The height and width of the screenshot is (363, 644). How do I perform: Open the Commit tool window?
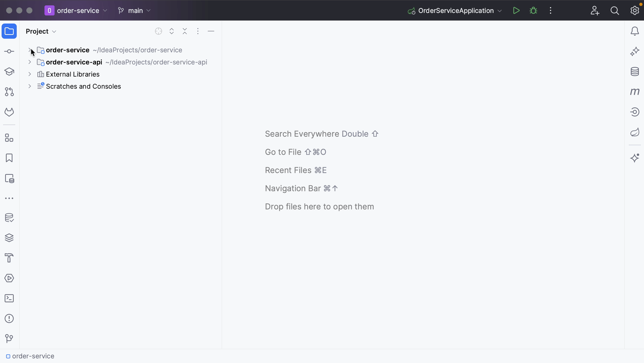[9, 51]
